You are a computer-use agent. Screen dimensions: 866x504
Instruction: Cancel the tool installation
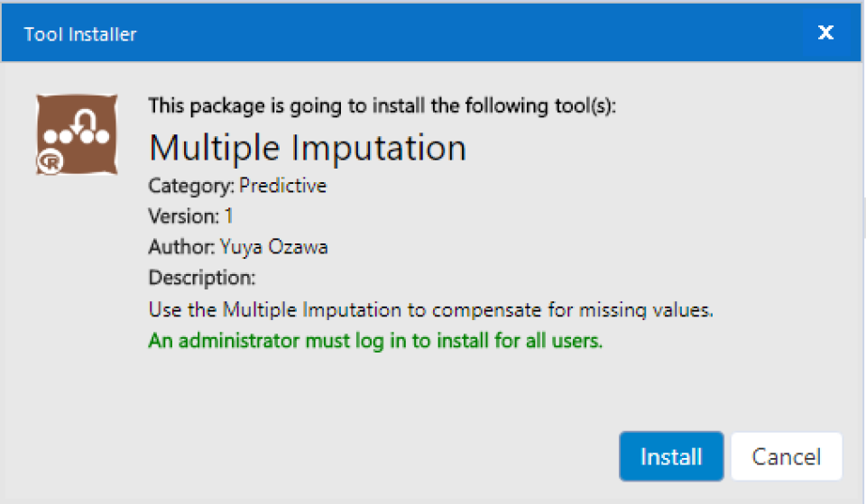pyautogui.click(x=786, y=456)
